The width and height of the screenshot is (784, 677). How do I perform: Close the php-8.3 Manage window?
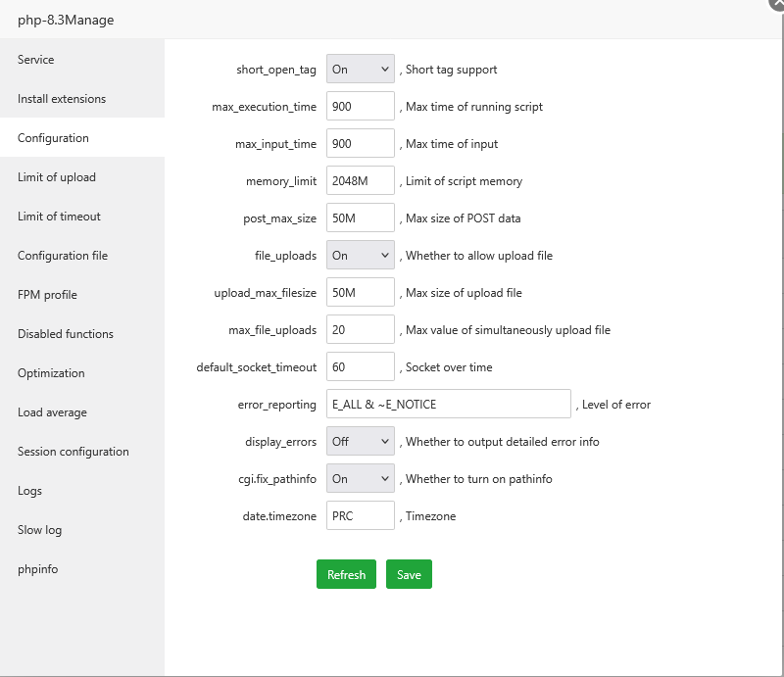click(x=774, y=8)
